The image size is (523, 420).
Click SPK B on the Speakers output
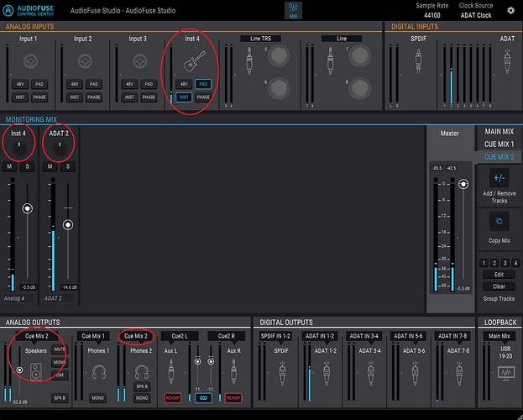click(60, 398)
